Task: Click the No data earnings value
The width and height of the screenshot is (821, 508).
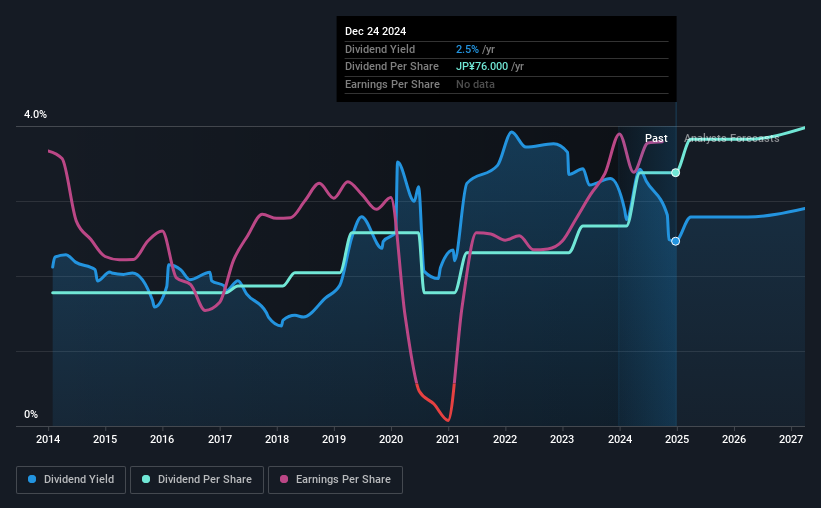Action: coord(475,84)
